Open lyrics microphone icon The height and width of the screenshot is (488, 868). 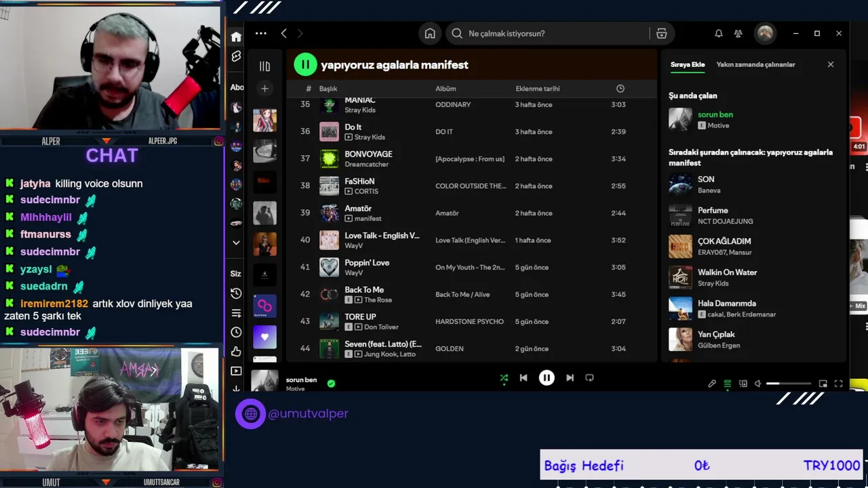712,384
